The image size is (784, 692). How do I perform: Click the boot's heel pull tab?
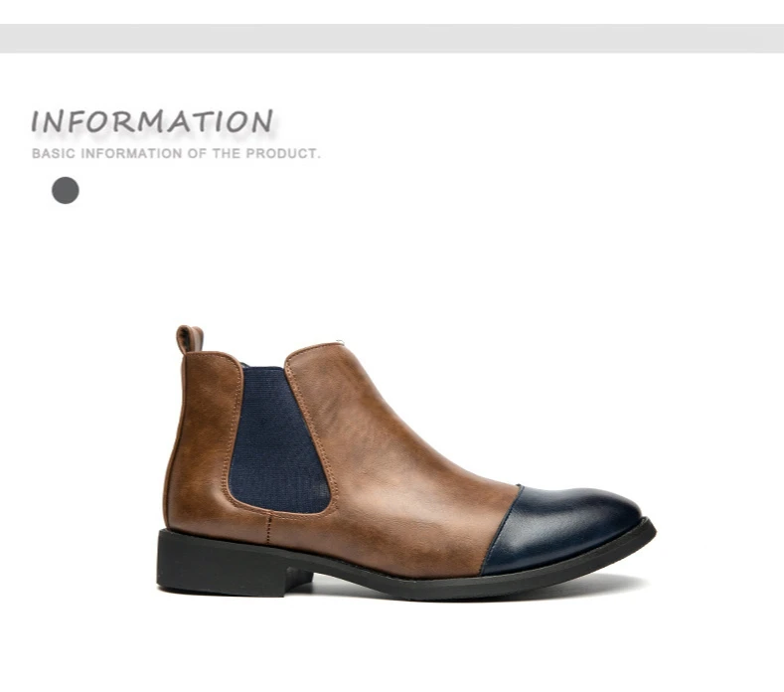(189, 339)
